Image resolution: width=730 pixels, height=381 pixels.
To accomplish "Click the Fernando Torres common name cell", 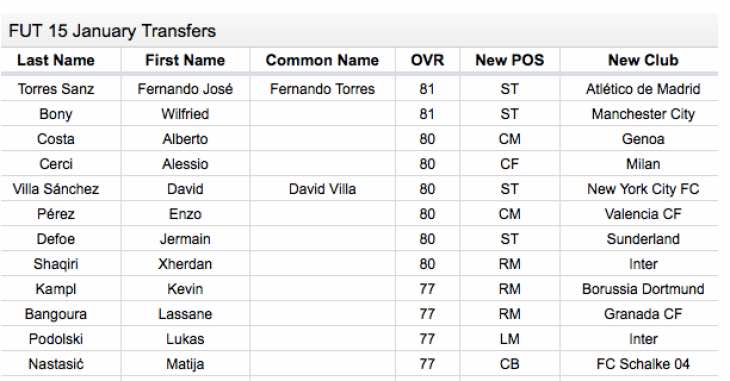I will click(322, 89).
